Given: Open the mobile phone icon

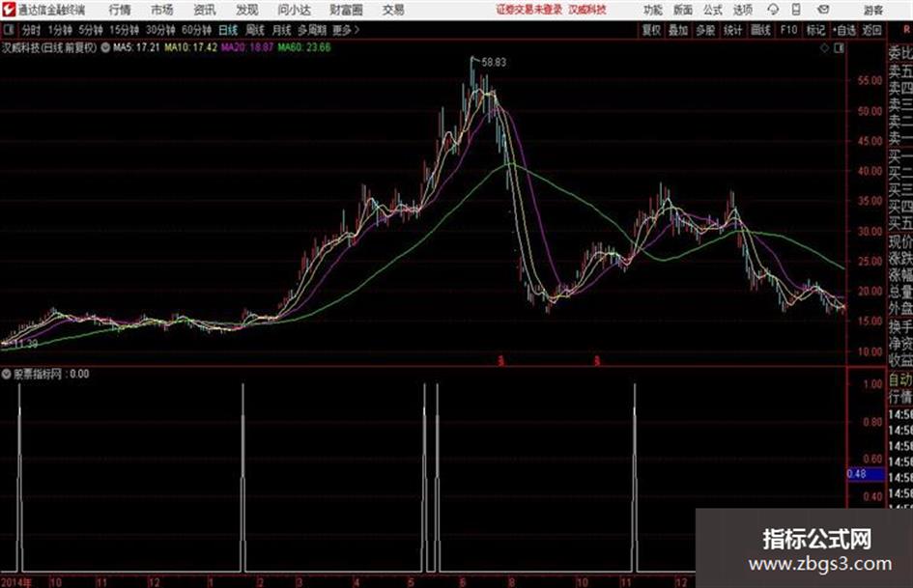Looking at the screenshot, I should click(x=796, y=10).
